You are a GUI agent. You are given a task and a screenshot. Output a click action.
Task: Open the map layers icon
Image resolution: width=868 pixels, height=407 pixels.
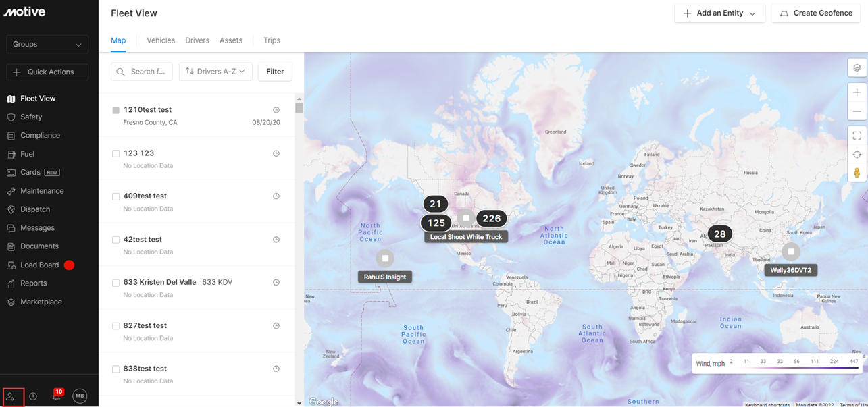(857, 67)
